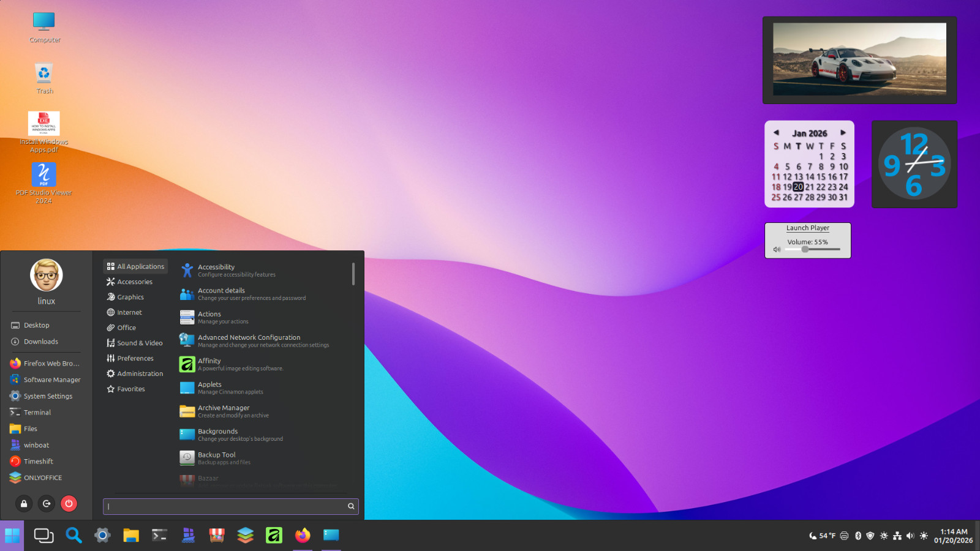The image size is (980, 551).
Task: Select the Office category
Action: [x=135, y=328]
